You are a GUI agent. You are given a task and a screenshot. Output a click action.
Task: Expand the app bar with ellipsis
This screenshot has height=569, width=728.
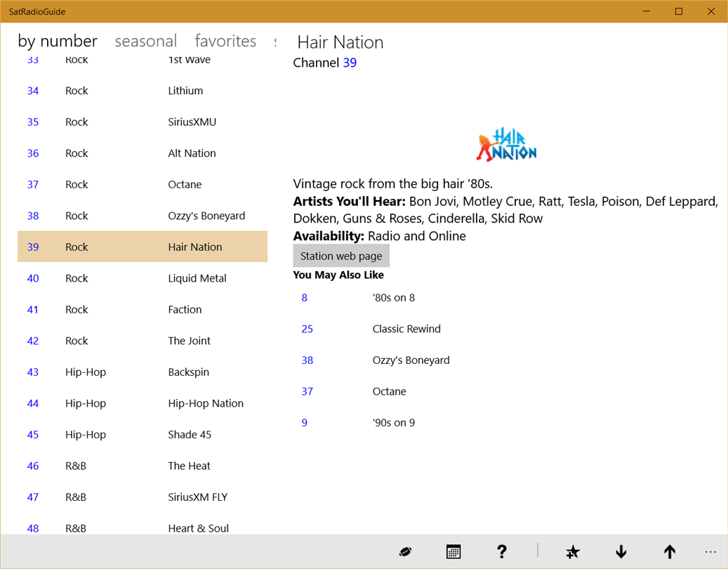710,552
